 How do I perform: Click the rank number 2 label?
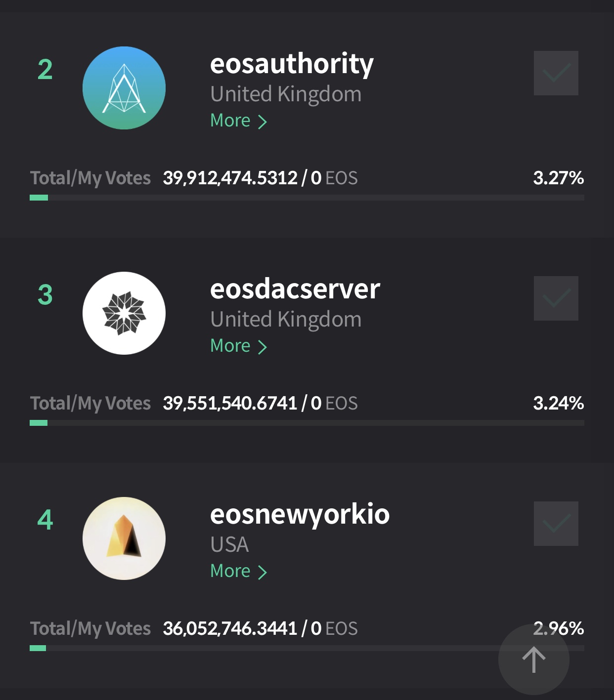coord(45,70)
